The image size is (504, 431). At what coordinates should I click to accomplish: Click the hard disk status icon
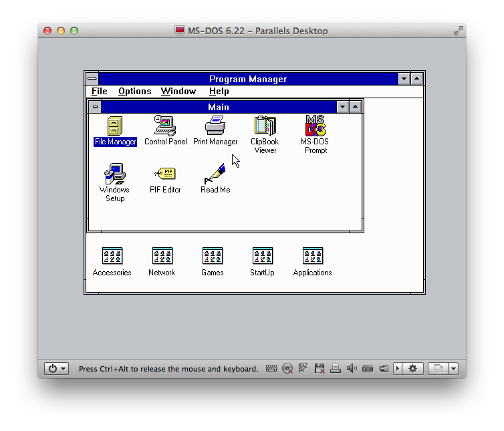[x=368, y=368]
